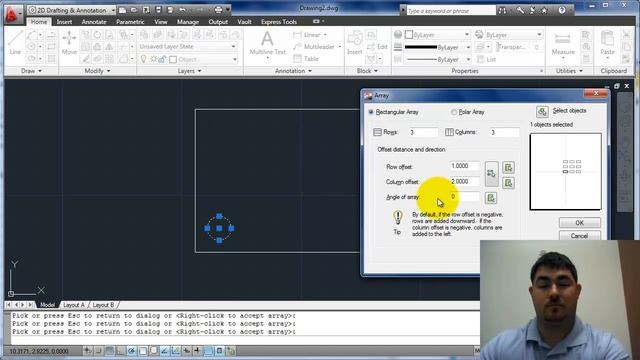Click the Rows input field
This screenshot has width=640, height=360.
click(423, 132)
